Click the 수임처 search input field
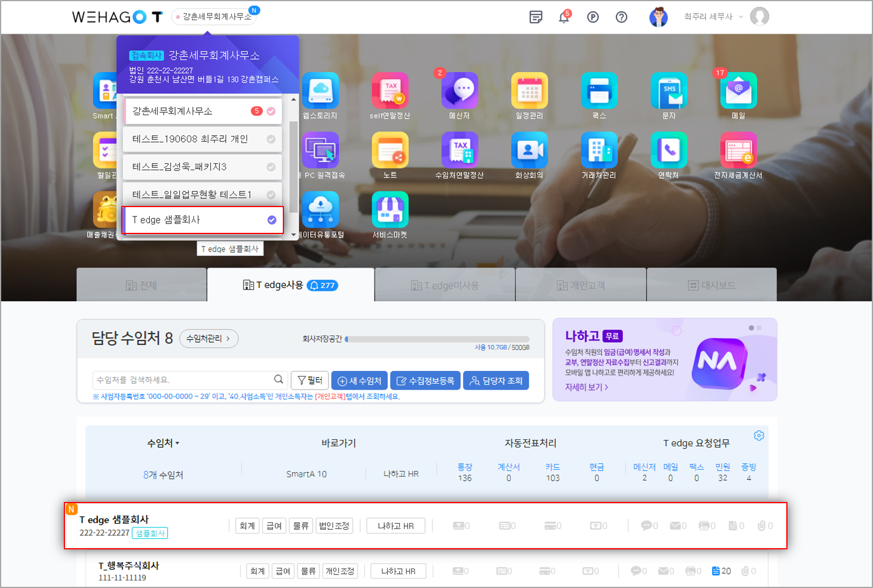This screenshot has width=873, height=588. (x=183, y=380)
